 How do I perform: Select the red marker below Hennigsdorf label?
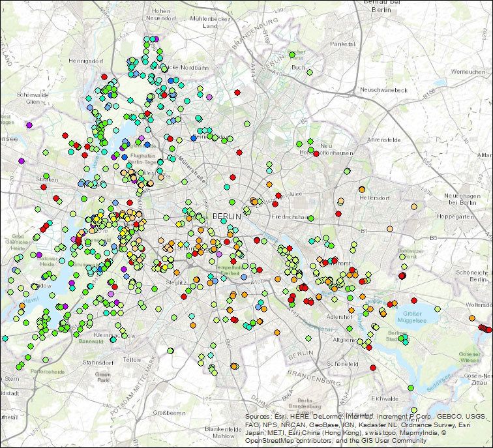(x=104, y=77)
